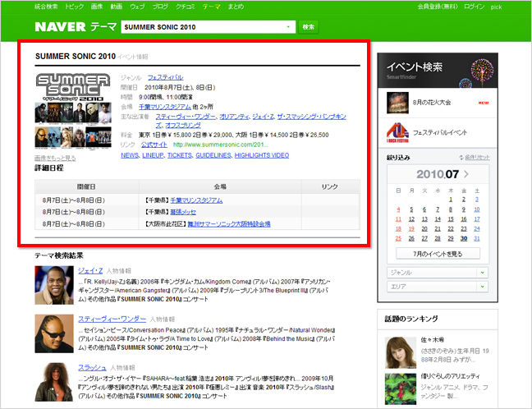
Task: Open the まとめ tab
Action: pos(236,7)
